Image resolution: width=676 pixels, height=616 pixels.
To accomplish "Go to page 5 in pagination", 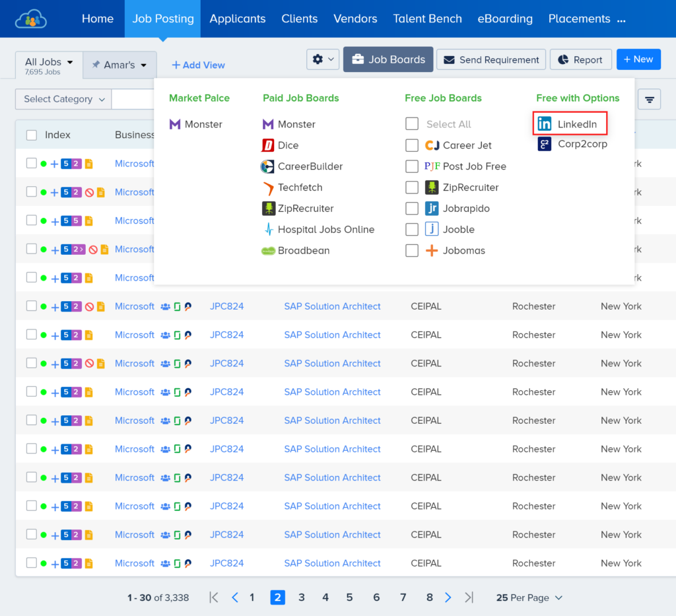I will tap(349, 598).
